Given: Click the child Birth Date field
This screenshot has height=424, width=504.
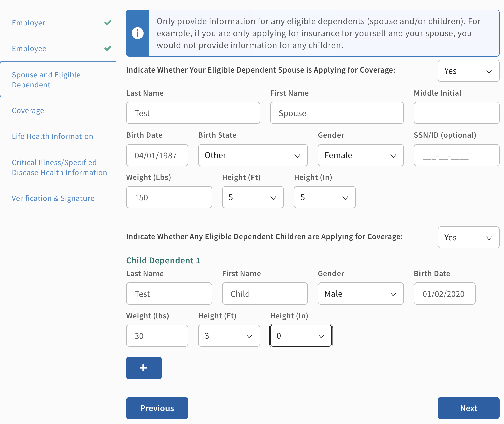Looking at the screenshot, I should coord(444,294).
